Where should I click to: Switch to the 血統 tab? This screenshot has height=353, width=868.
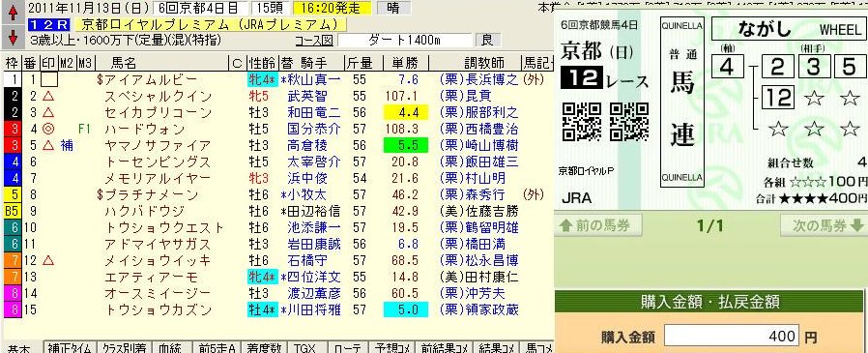coord(170,347)
